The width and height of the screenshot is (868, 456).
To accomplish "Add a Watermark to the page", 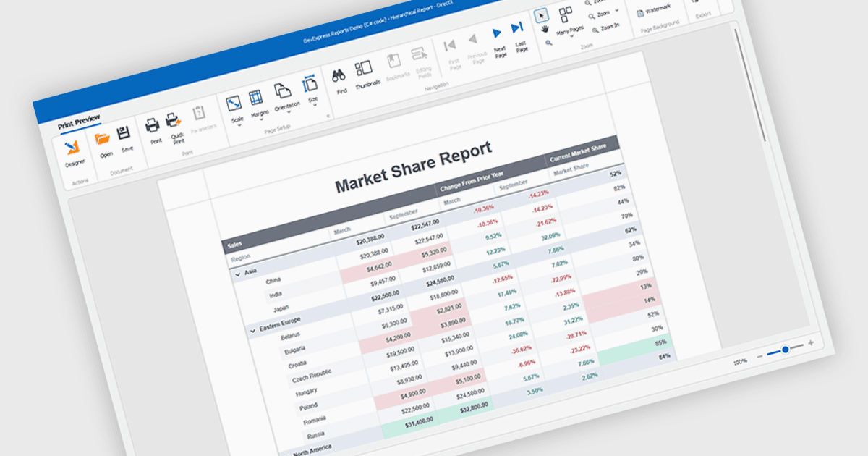I will tap(652, 12).
